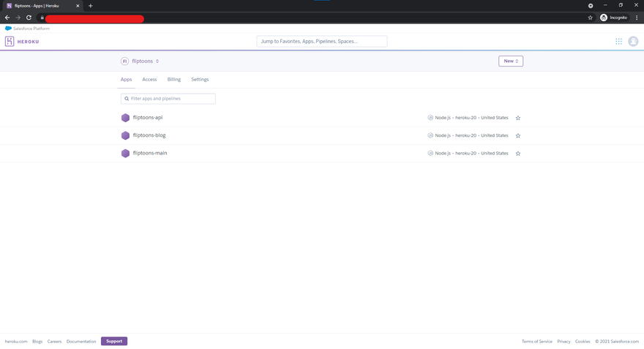Screen dimensions: 644x349
Task: Click the fliptoons-blog stack and region text
Action: tap(471, 135)
